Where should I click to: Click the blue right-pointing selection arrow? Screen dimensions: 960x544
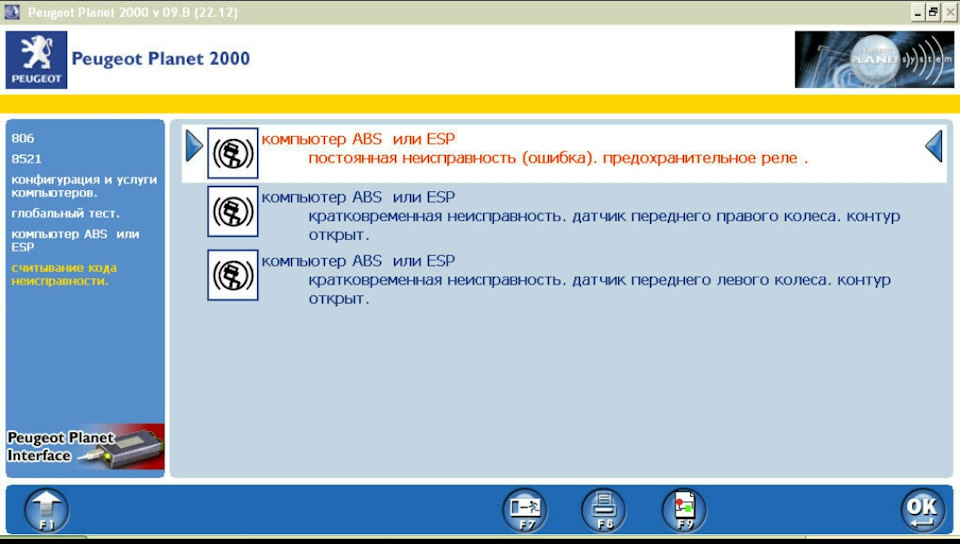coord(194,146)
